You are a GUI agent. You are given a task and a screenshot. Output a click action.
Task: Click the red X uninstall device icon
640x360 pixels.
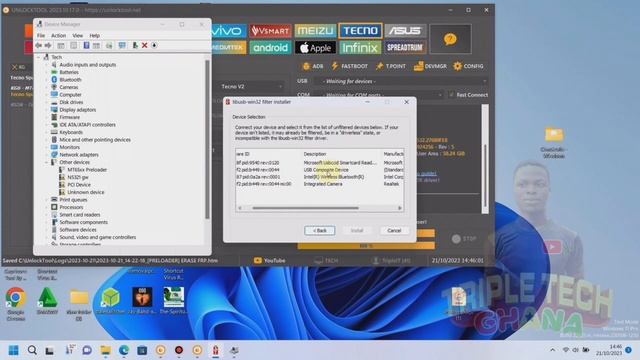(144, 45)
